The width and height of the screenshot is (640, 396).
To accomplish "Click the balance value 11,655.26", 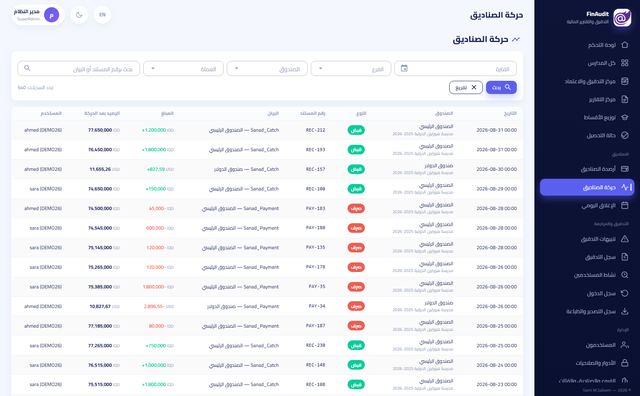I will [x=100, y=169].
